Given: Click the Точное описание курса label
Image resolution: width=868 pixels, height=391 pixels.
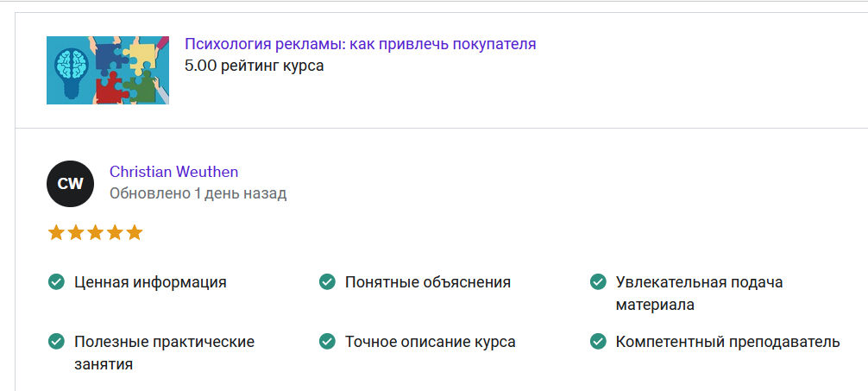Looking at the screenshot, I should coord(431,342).
